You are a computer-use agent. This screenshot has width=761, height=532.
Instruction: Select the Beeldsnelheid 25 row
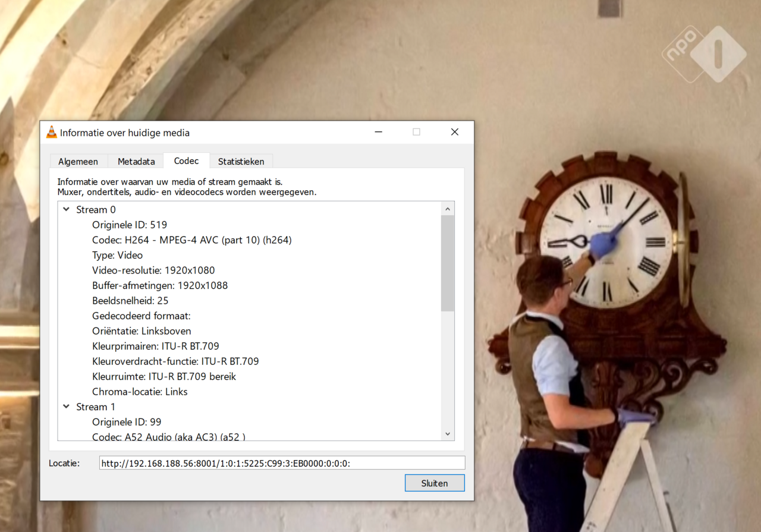pos(130,301)
